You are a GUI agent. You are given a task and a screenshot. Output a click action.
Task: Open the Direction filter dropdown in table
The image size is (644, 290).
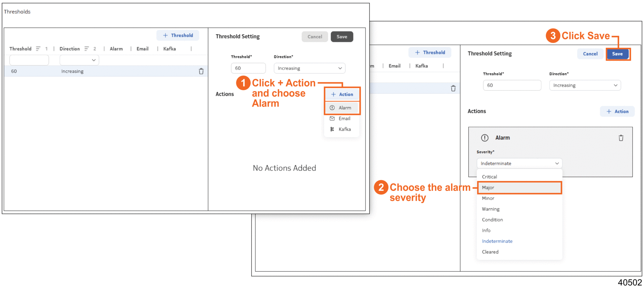point(79,60)
